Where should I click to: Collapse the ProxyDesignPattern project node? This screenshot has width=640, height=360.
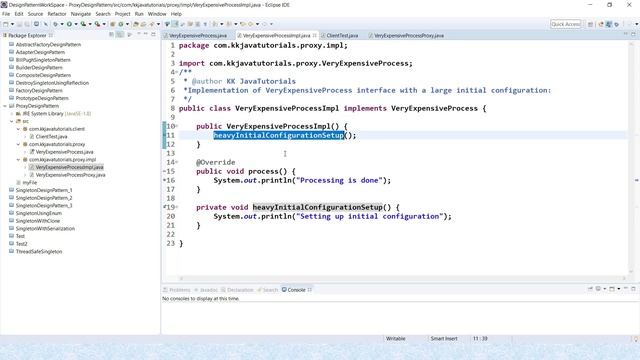tap(5, 106)
